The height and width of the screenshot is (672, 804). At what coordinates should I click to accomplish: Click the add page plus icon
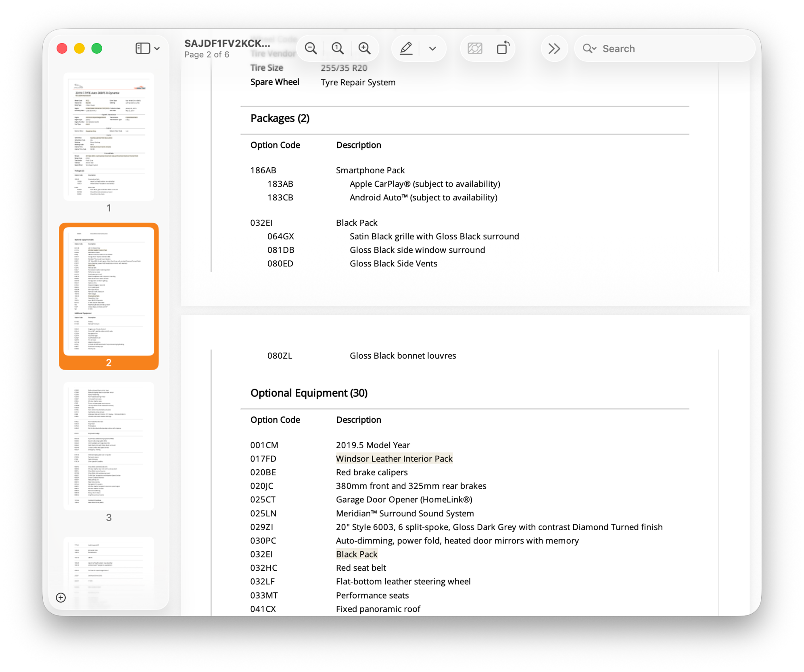click(x=61, y=597)
